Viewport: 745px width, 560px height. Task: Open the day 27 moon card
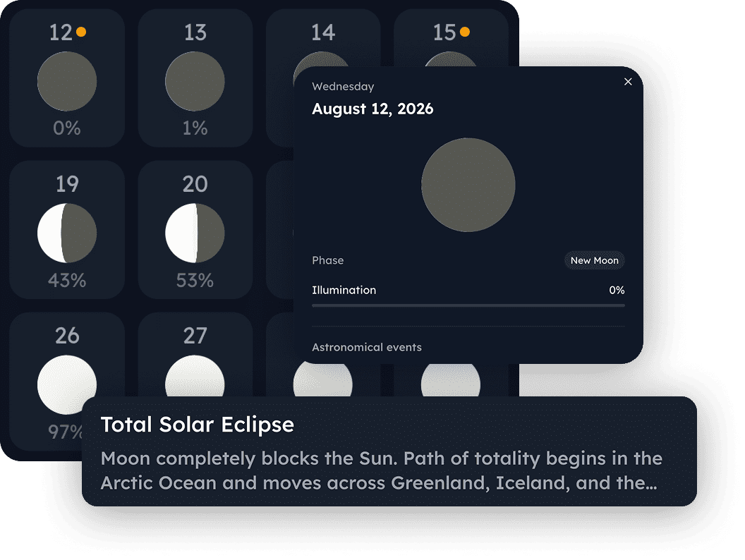(195, 354)
